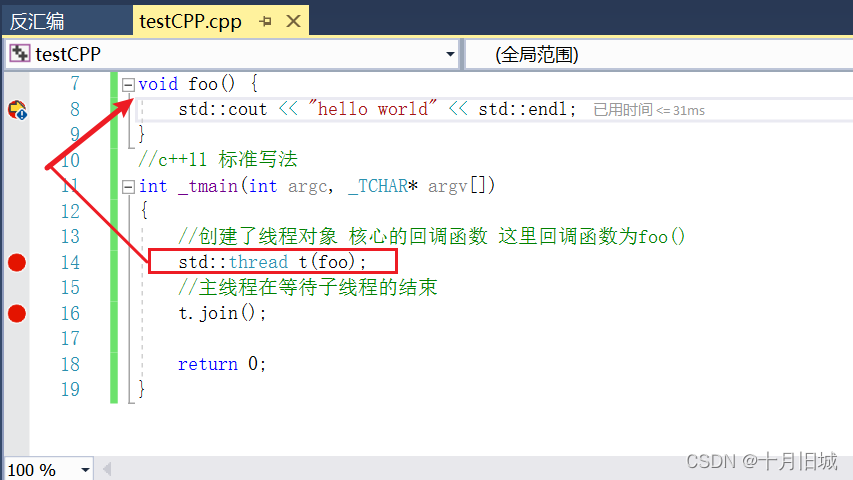Click the std::endl token on line 8

tap(522, 109)
